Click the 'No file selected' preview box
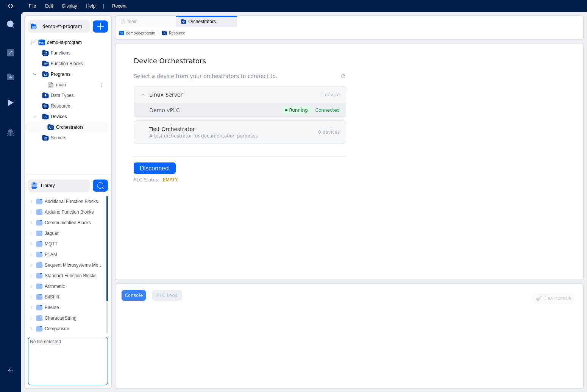587x392 pixels. (x=68, y=361)
